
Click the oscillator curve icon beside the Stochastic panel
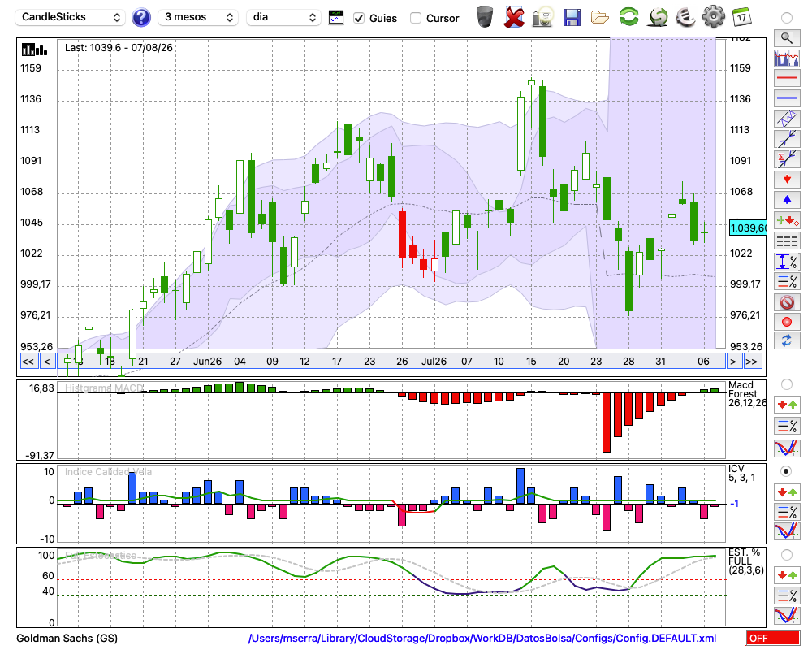[x=787, y=615]
